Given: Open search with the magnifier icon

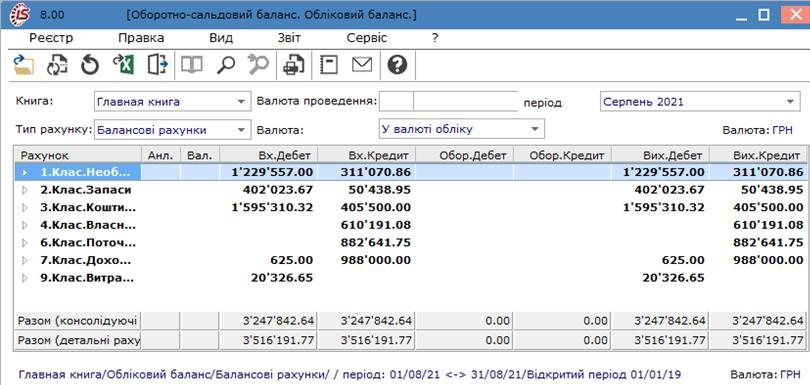Looking at the screenshot, I should (x=226, y=65).
